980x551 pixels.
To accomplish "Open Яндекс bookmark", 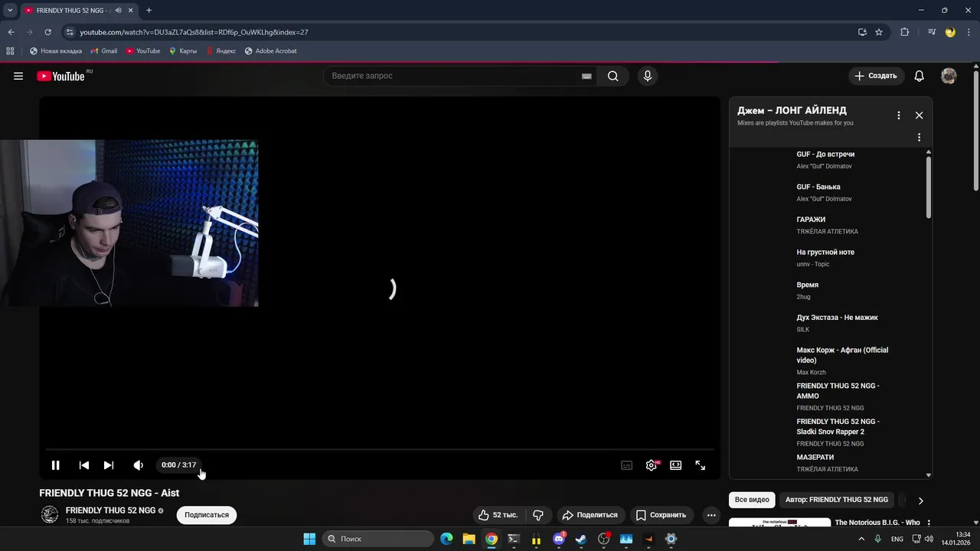I will click(220, 51).
